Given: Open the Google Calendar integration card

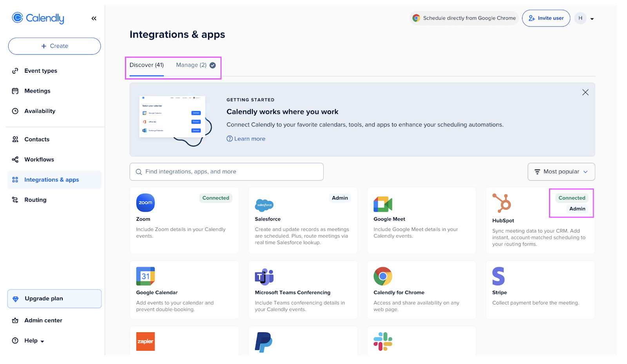Looking at the screenshot, I should tap(184, 290).
